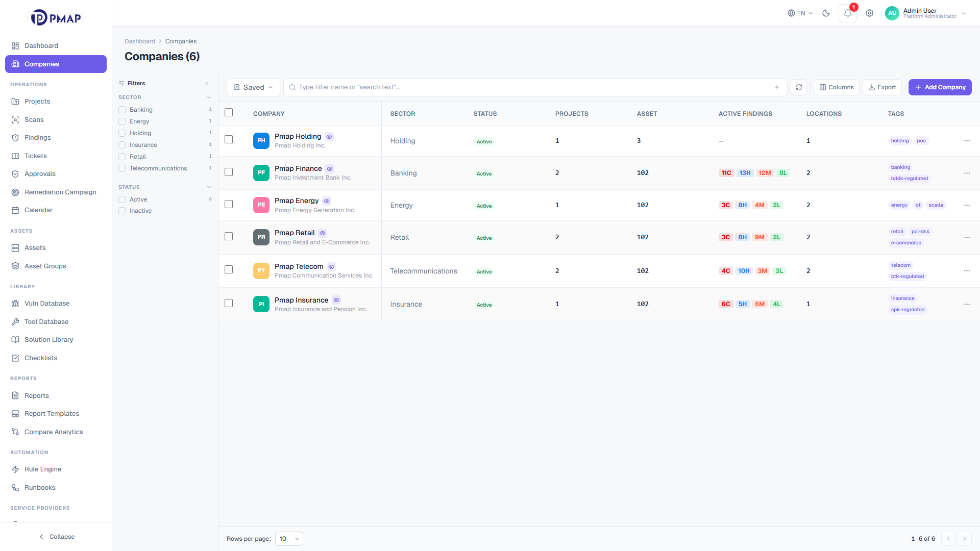The image size is (980, 551).
Task: Open the Saved filters dropdown
Action: [253, 87]
